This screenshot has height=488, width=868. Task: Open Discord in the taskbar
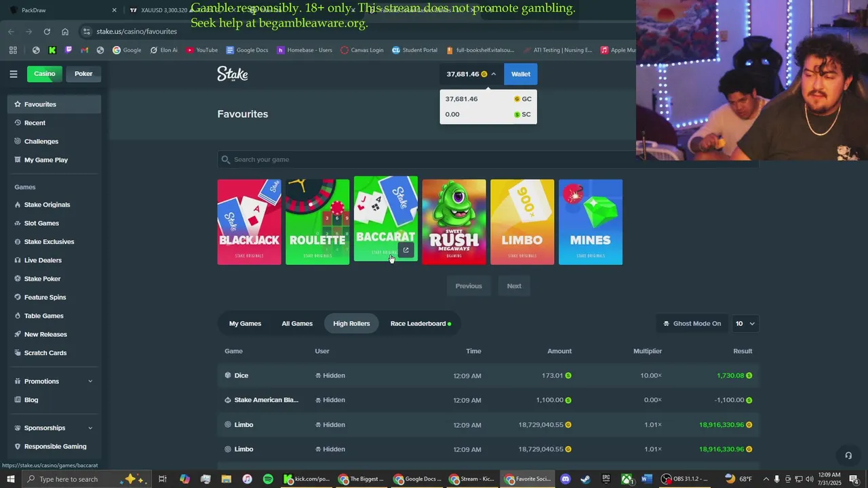(x=566, y=479)
